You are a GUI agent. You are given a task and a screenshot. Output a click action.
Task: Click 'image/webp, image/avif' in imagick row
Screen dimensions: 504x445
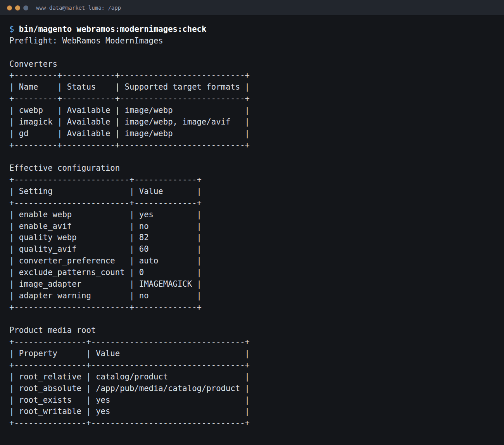pos(177,122)
